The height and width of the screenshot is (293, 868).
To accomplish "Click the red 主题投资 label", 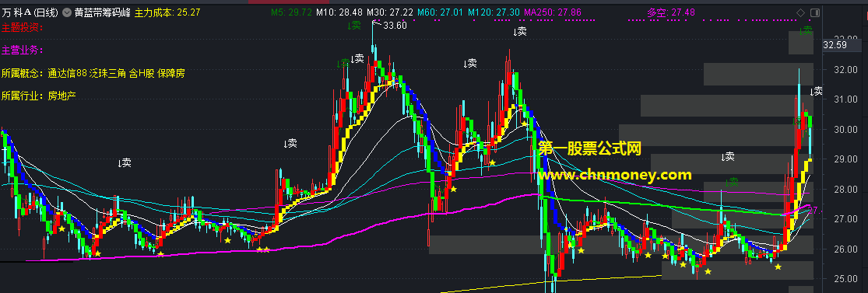I will [22, 27].
